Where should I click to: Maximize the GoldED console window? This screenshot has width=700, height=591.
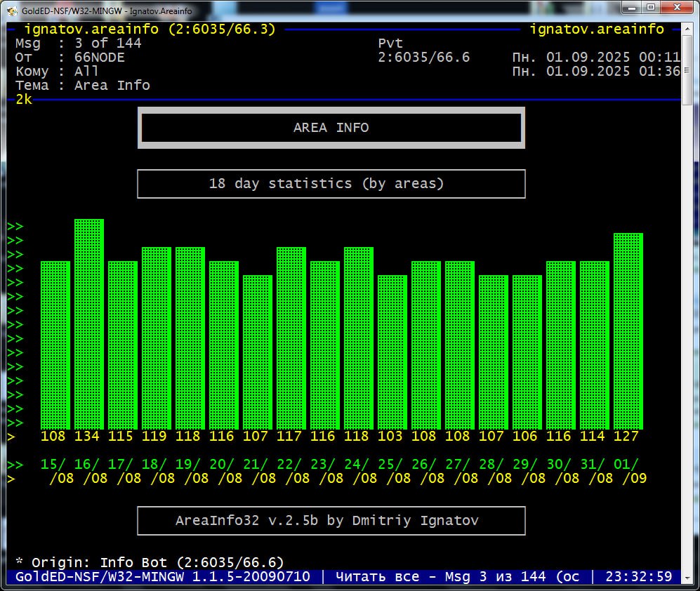tap(649, 8)
